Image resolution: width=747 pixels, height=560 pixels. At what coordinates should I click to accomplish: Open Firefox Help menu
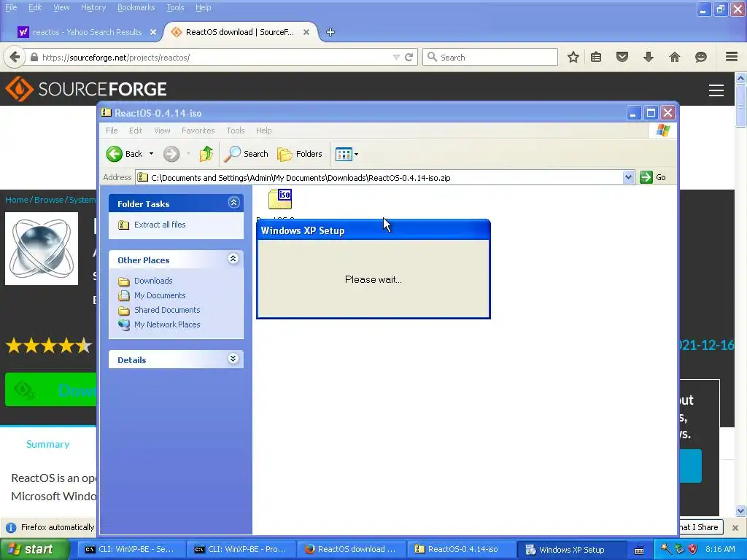203,7
